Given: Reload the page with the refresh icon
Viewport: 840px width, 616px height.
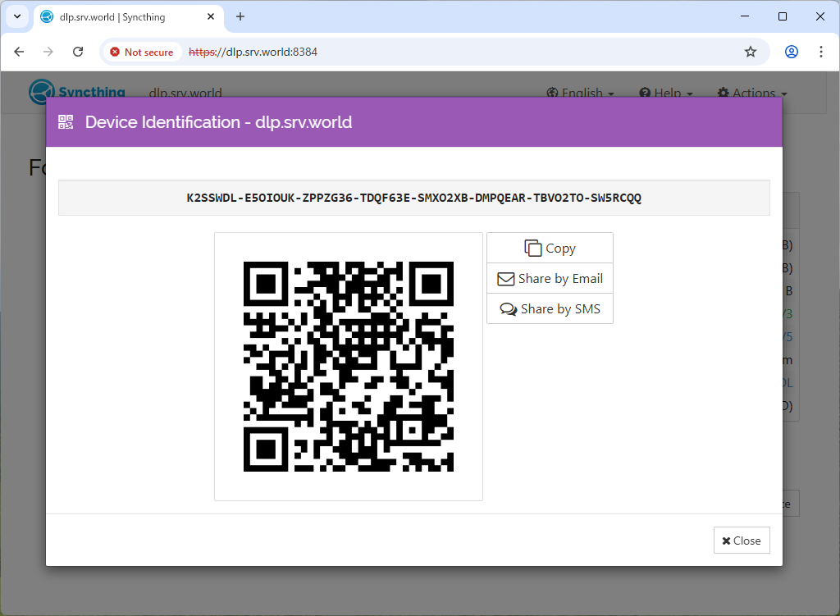Looking at the screenshot, I should (78, 52).
